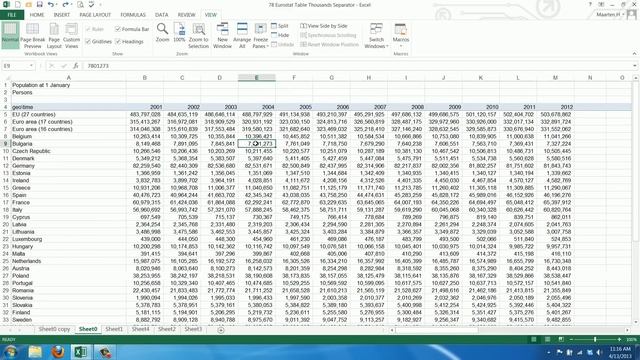Screen dimensions: 640x360
Task: Toggle the Gridlines checkbox
Action: tap(98, 41)
